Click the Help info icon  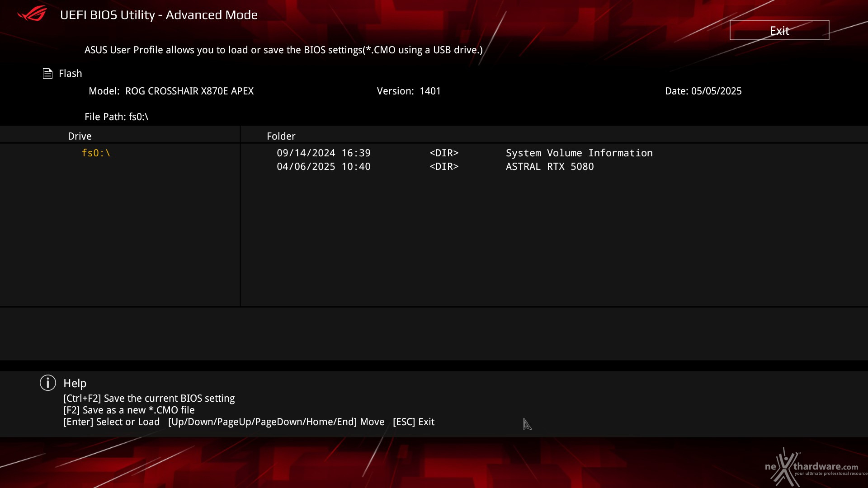48,383
